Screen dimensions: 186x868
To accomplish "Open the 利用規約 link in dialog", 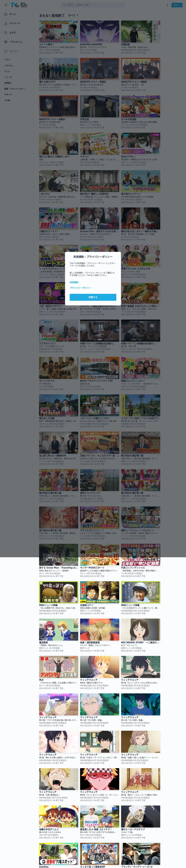I will pyautogui.click(x=74, y=282).
